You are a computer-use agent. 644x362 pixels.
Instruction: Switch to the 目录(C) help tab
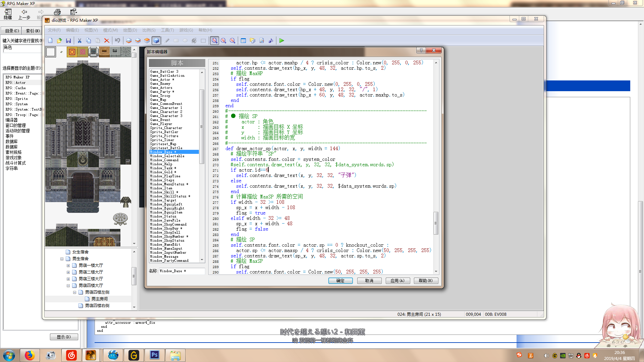12,31
